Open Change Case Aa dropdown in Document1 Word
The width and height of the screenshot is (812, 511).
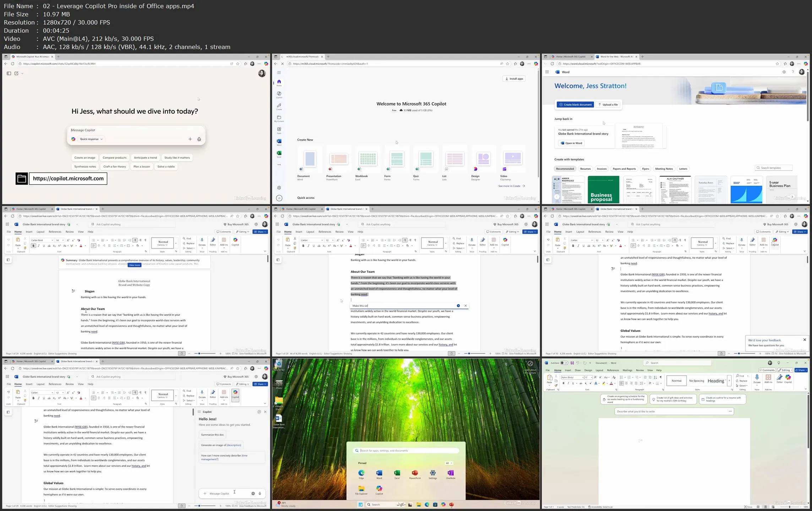606,377
